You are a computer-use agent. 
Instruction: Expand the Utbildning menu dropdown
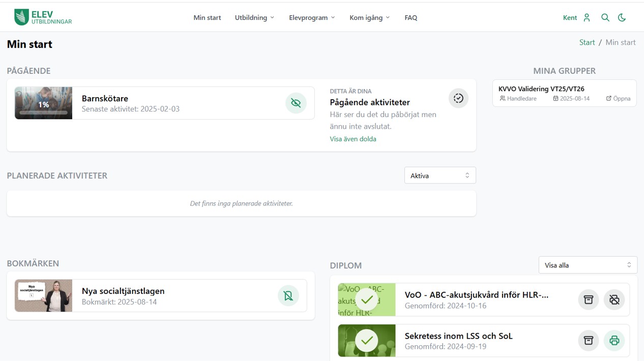pos(254,17)
